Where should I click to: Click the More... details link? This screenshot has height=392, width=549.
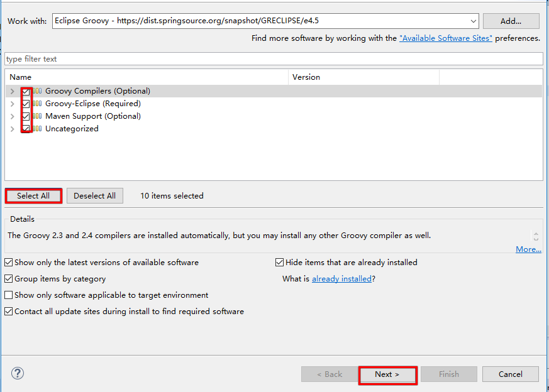(x=528, y=249)
